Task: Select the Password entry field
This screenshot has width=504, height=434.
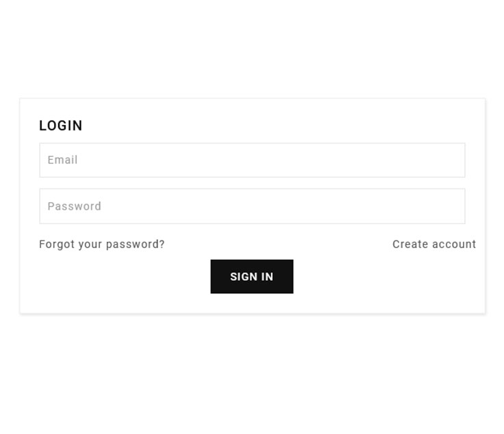Action: pyautogui.click(x=252, y=206)
